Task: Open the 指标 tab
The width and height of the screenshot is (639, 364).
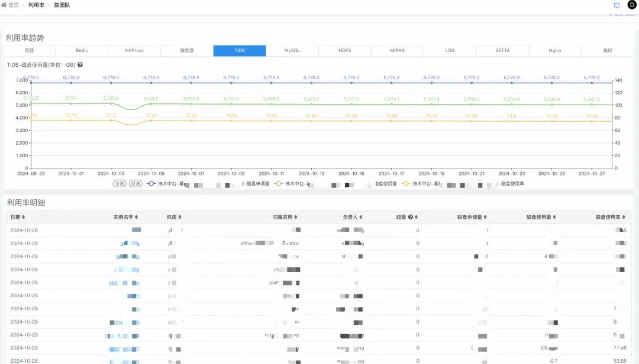Action: tap(608, 50)
